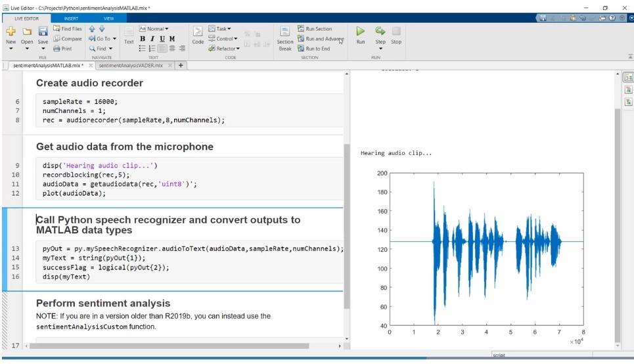The height and width of the screenshot is (364, 634).
Task: Toggle monospace formatting
Action: [x=172, y=38]
